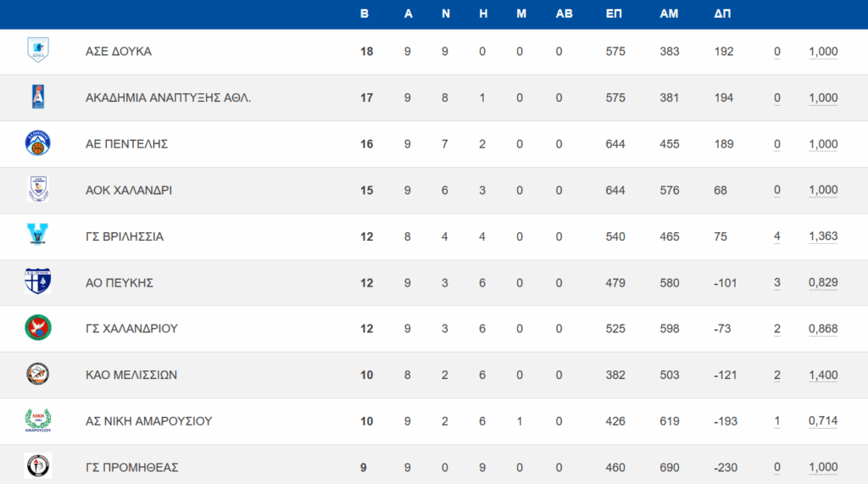Click the ΑΟ ΠΕΥΚΗΣ blue shield crest

38,281
